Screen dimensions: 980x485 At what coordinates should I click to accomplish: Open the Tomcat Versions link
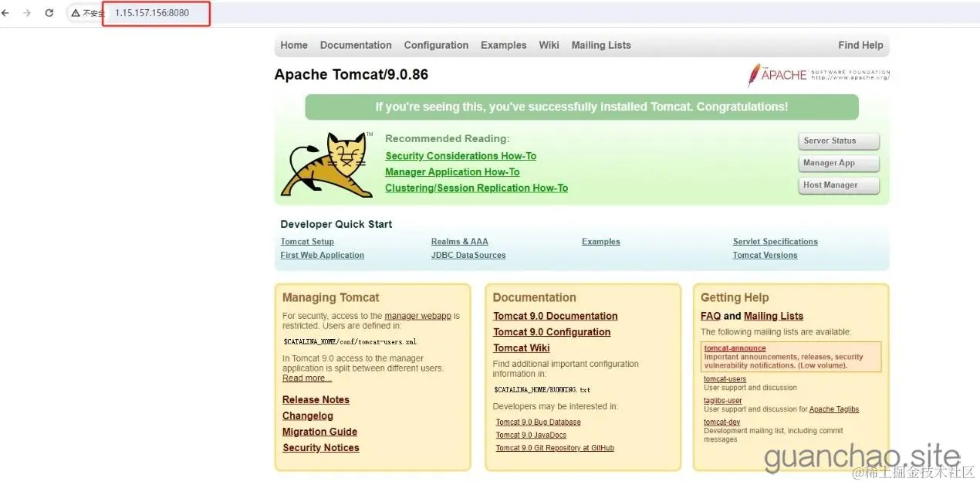click(x=765, y=256)
